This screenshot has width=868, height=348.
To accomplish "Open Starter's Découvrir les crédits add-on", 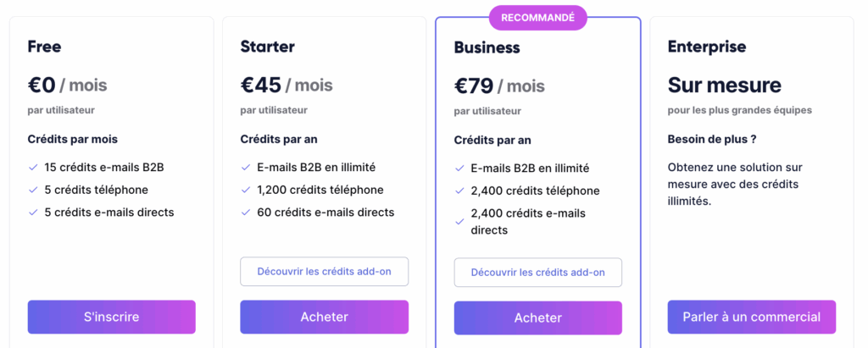I will coord(324,272).
